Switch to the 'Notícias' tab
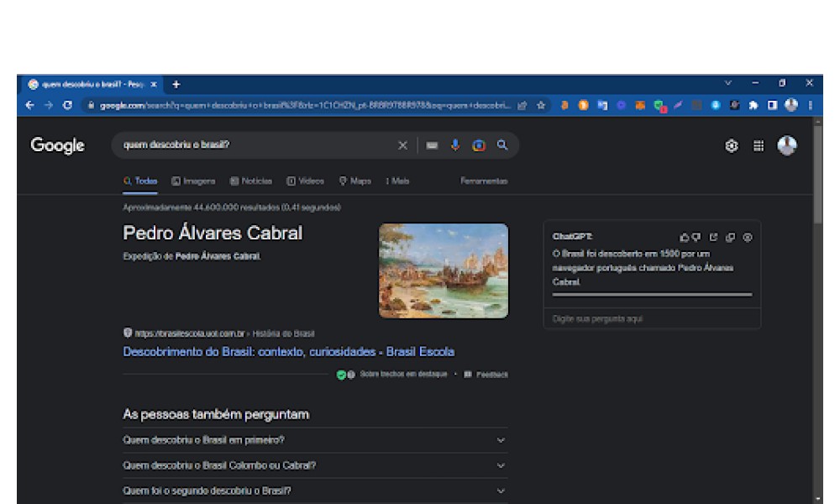This screenshot has width=840, height=504. click(x=250, y=181)
